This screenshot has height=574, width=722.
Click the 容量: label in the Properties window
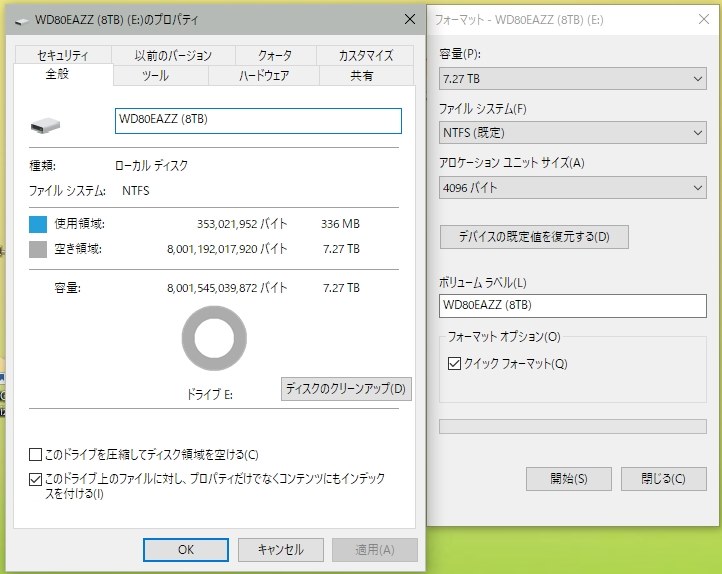(67, 288)
